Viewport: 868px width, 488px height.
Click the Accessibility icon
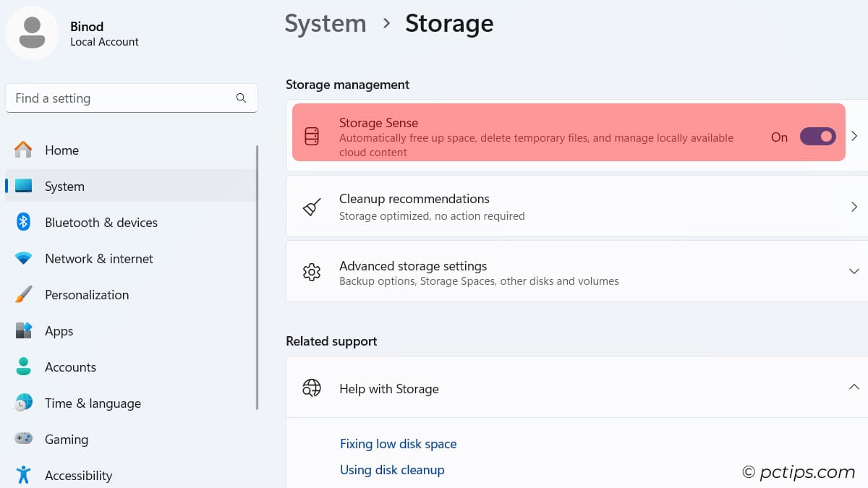[23, 475]
